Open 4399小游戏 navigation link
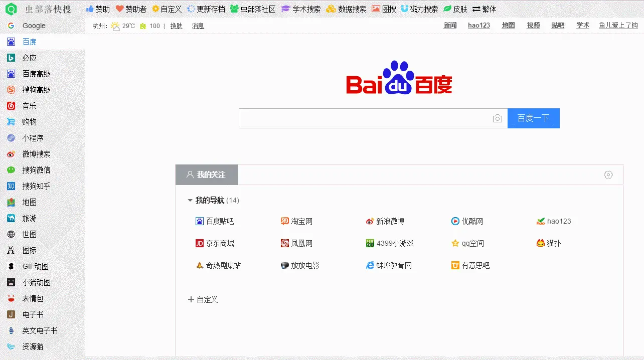 (x=390, y=243)
